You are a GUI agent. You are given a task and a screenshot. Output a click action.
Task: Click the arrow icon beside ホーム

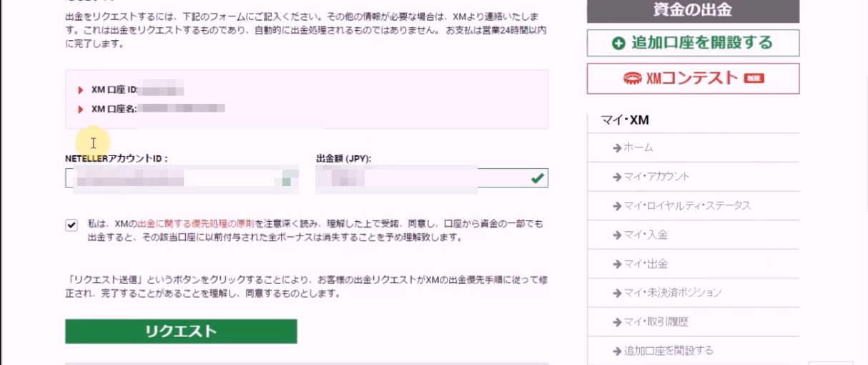tap(618, 147)
